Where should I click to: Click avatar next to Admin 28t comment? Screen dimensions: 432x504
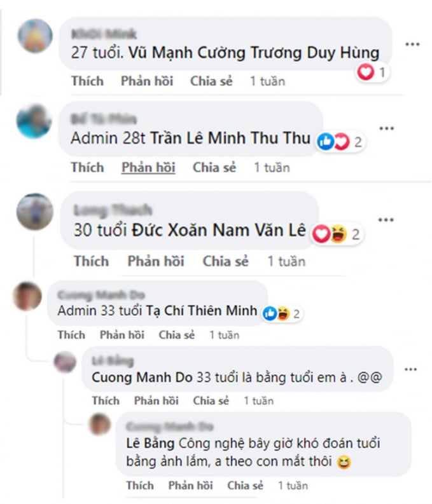[x=34, y=121]
